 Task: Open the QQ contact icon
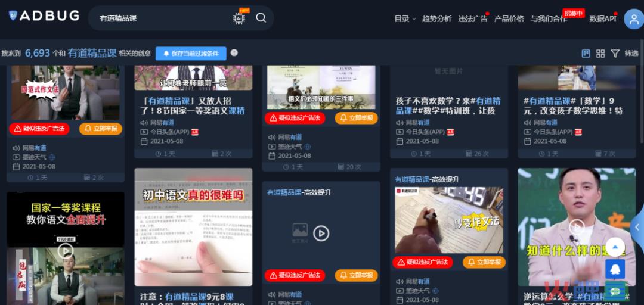615,270
